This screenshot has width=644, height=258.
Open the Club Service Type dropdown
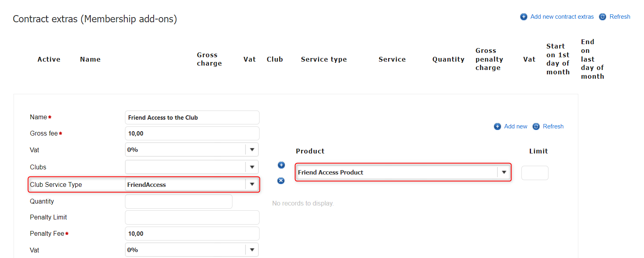click(252, 184)
